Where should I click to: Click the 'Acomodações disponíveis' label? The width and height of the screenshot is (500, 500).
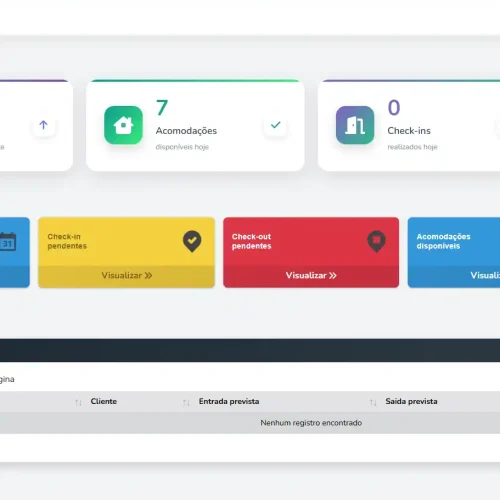click(x=443, y=241)
